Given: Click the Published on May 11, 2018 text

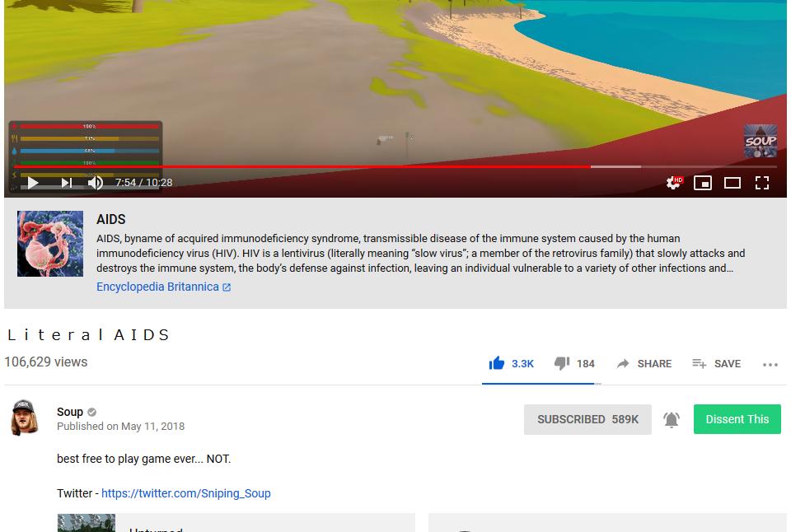Looking at the screenshot, I should coord(120,427).
